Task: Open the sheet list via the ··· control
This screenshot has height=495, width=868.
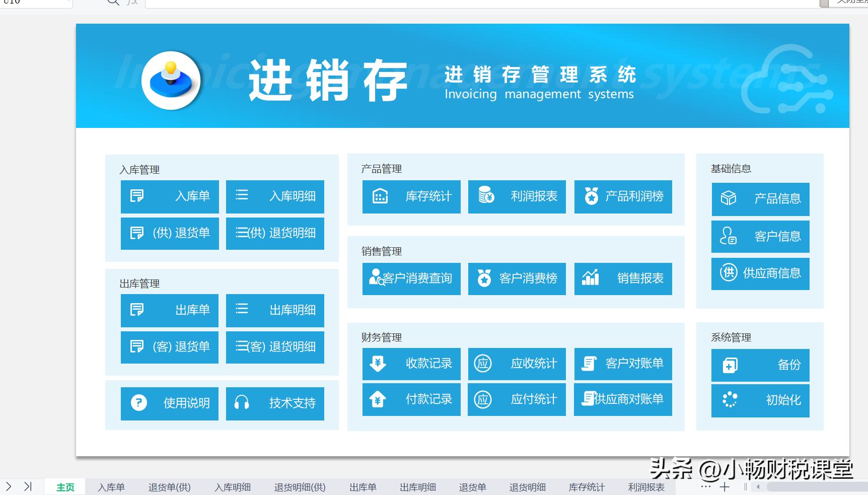Action: pyautogui.click(x=704, y=487)
